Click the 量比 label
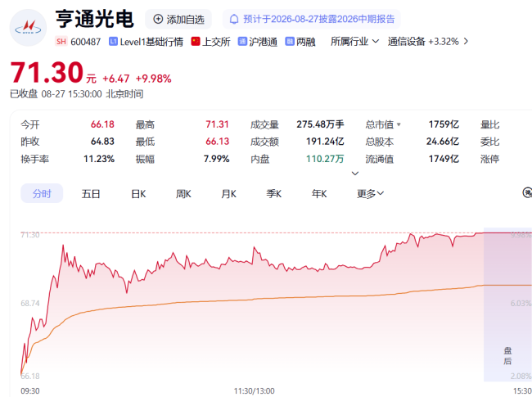 [x=490, y=124]
